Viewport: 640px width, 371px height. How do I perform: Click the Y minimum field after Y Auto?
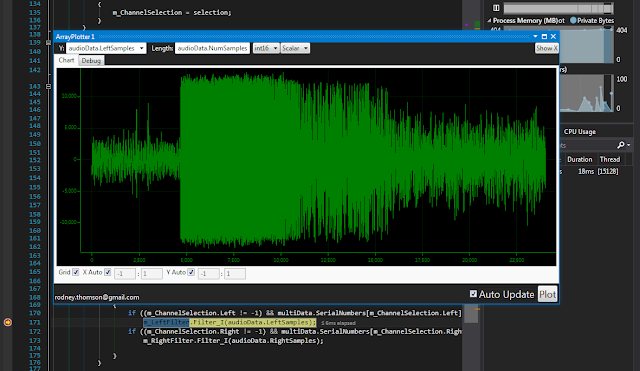[208, 273]
